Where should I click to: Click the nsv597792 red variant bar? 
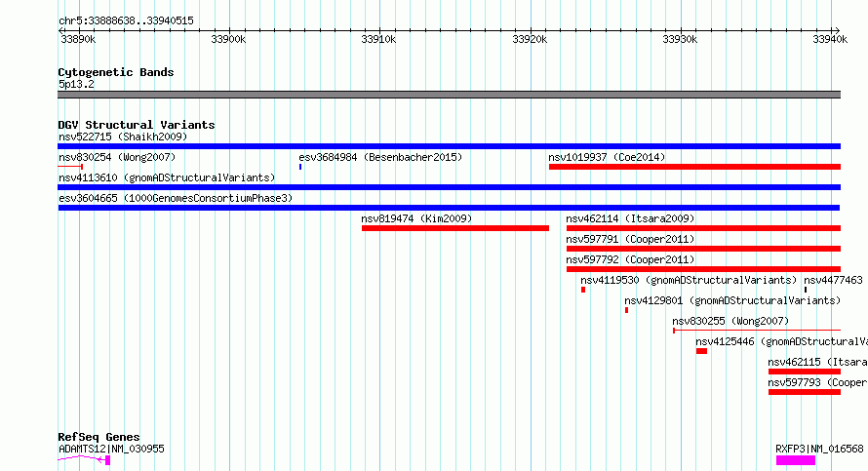pos(703,269)
